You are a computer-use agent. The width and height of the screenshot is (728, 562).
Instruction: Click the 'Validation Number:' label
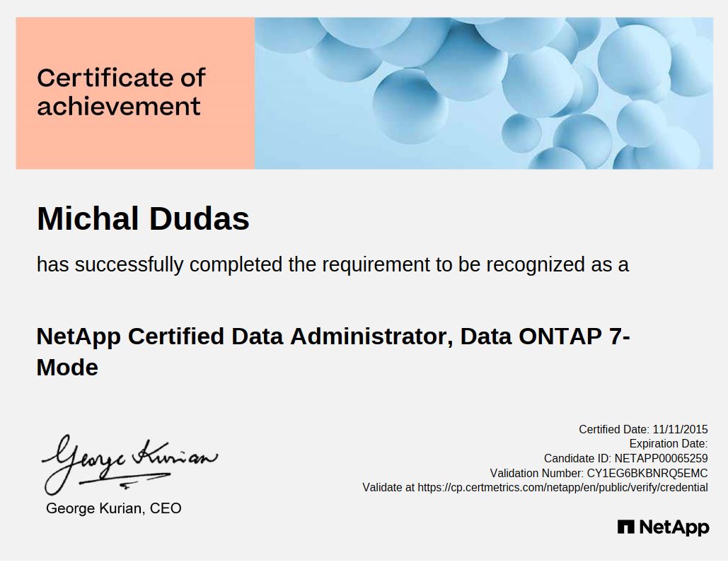click(537, 473)
